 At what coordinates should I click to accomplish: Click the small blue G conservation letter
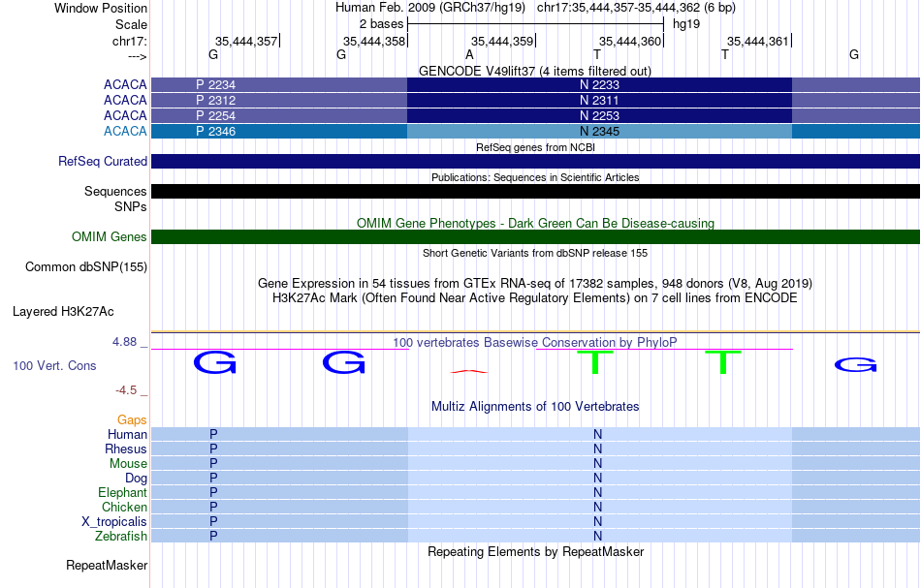(x=856, y=365)
